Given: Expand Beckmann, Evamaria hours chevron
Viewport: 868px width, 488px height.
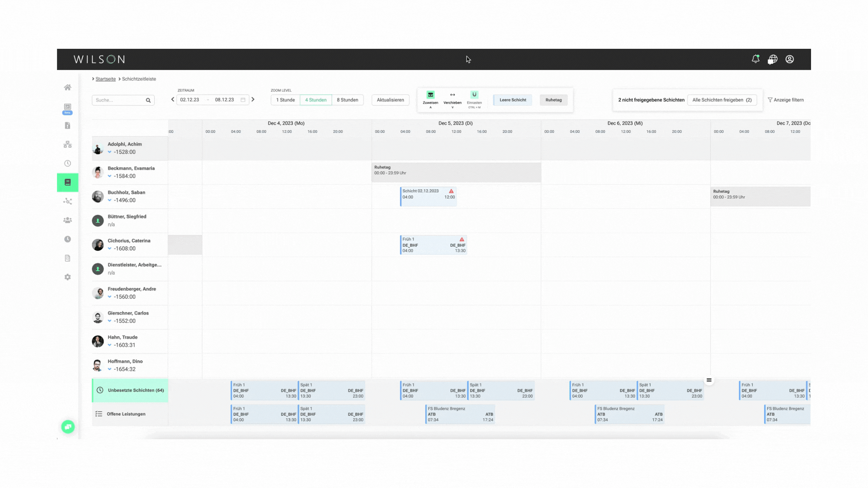Looking at the screenshot, I should coord(109,176).
